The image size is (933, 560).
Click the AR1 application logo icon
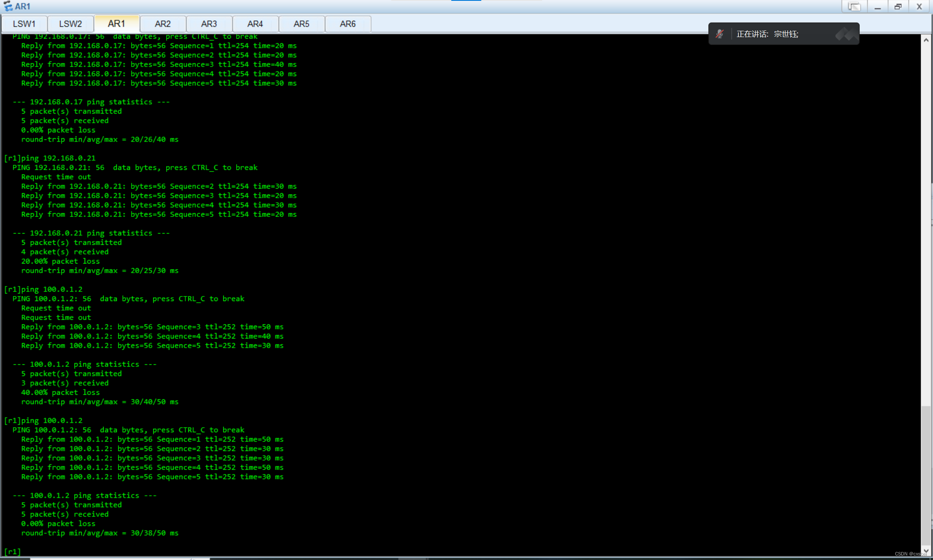8,6
